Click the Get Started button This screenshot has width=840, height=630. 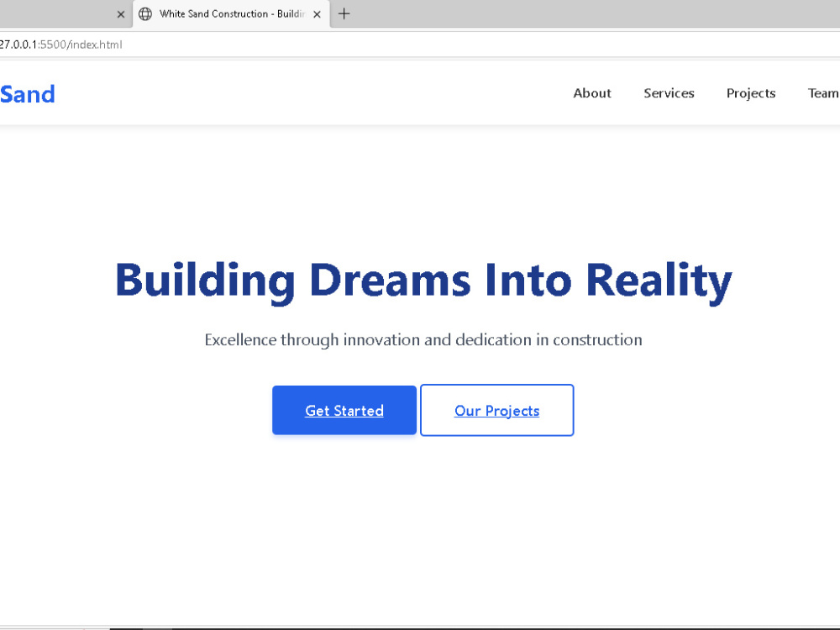click(x=344, y=411)
